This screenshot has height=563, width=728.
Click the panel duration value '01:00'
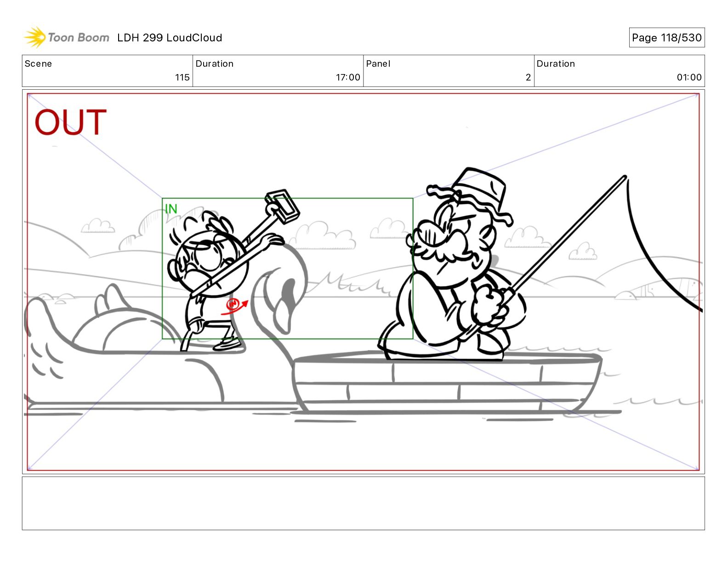689,77
